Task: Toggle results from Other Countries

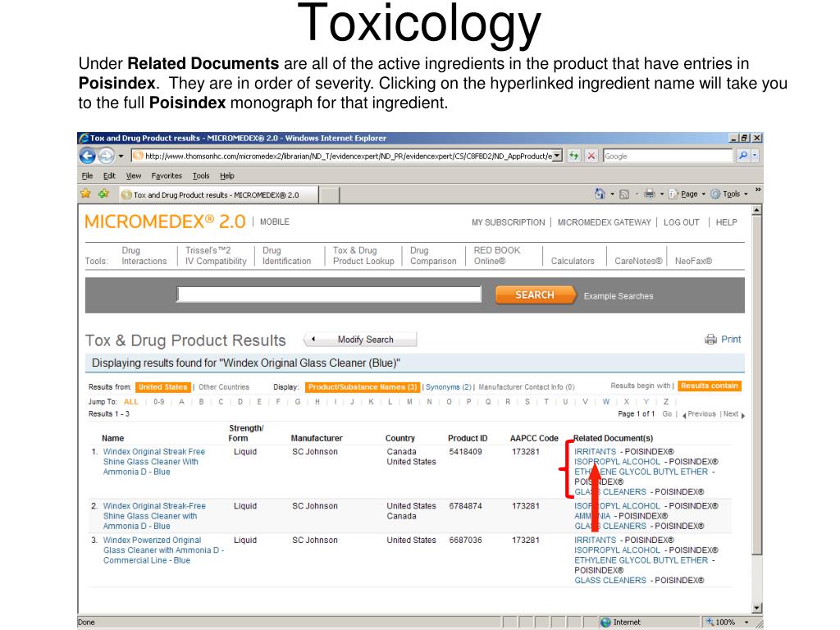Action: (x=224, y=387)
